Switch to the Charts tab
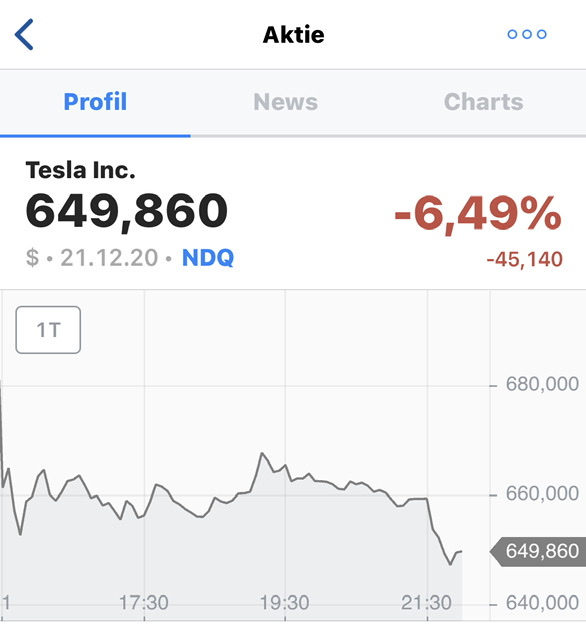Image resolution: width=586 pixels, height=640 pixels. tap(484, 102)
